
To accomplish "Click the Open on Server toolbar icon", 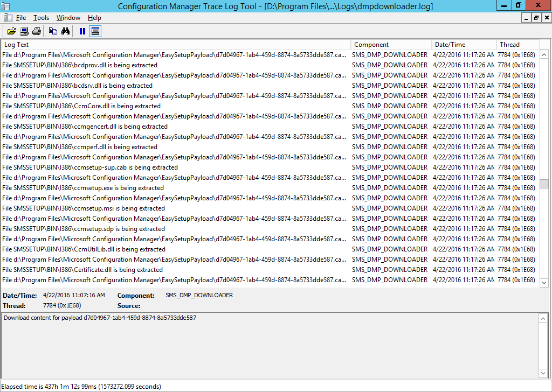I will 24,31.
